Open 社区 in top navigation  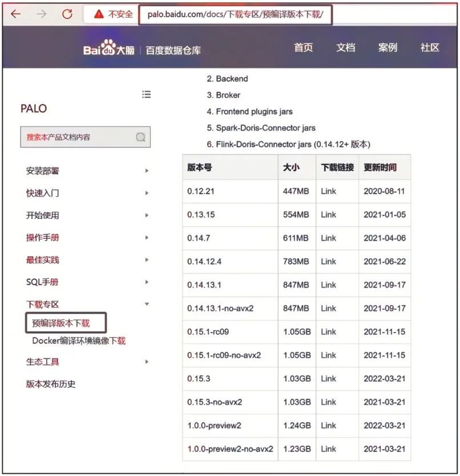pyautogui.click(x=430, y=48)
